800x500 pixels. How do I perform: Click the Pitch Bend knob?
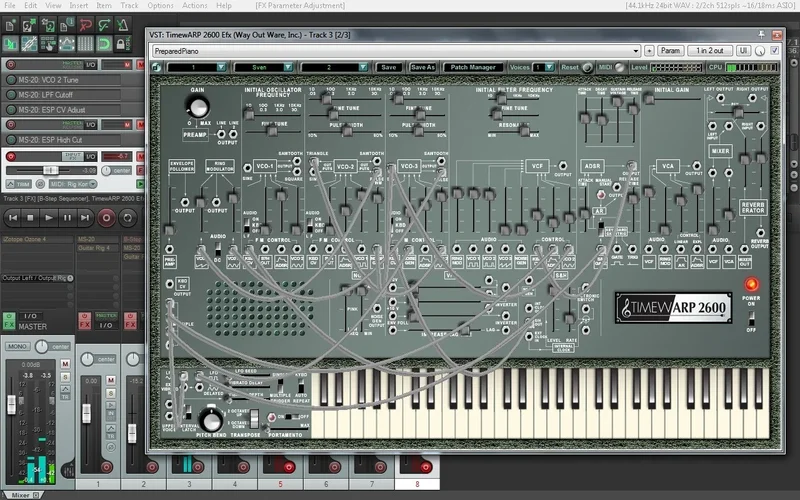[211, 420]
